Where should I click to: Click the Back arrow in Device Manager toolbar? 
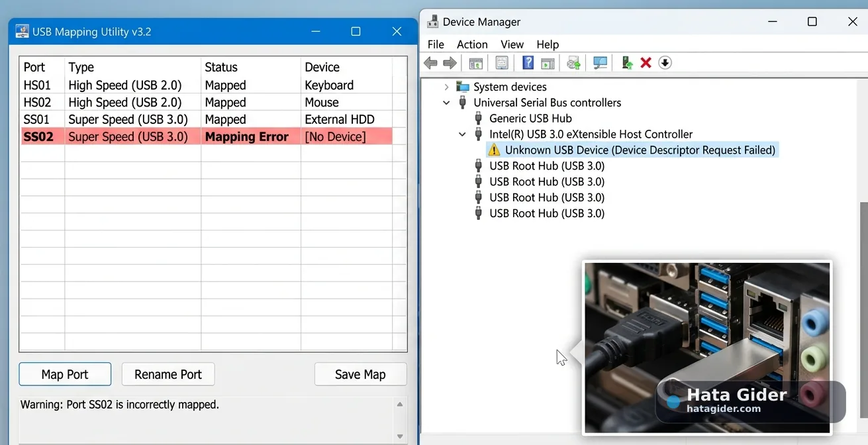(430, 63)
